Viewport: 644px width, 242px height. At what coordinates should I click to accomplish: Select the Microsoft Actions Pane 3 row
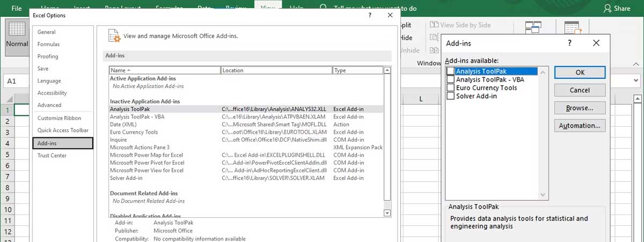click(x=246, y=147)
